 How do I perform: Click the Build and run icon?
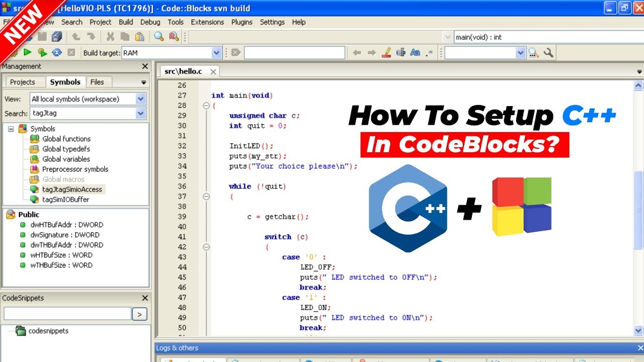pos(42,52)
